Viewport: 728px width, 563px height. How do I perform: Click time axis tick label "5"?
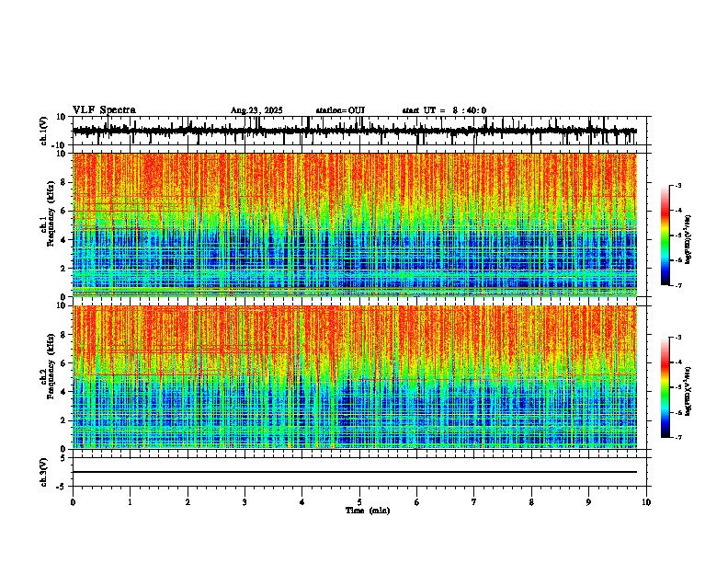tap(359, 502)
